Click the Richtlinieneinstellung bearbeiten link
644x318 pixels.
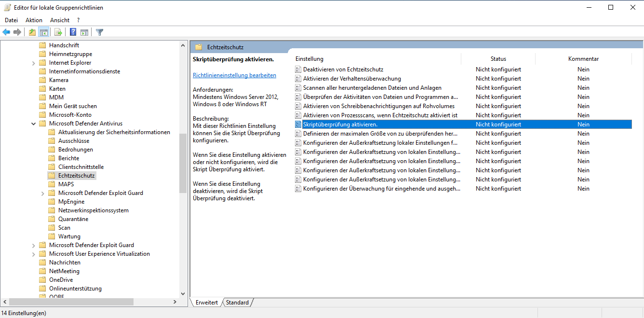pyautogui.click(x=234, y=75)
